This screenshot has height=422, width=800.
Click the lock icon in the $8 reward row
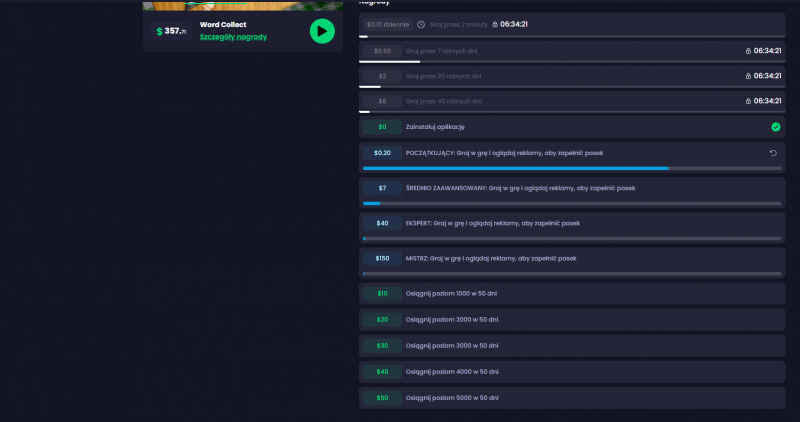tap(747, 101)
